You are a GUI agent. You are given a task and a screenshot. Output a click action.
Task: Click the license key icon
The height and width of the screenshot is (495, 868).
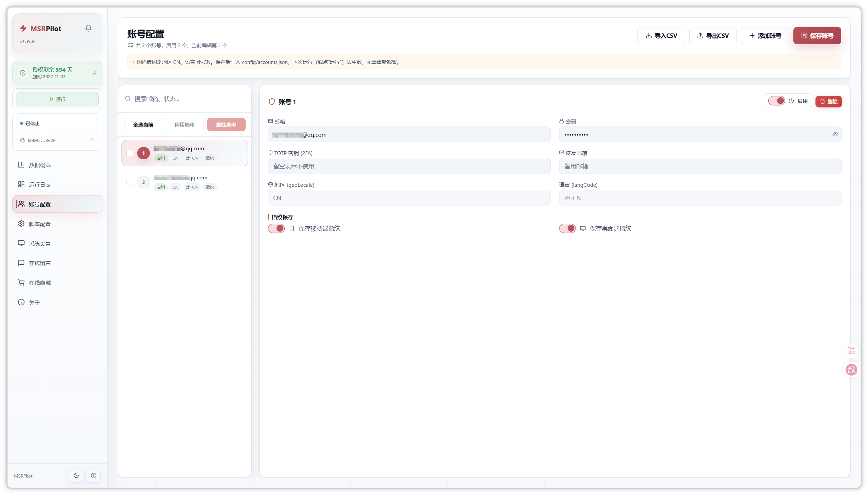[x=95, y=73]
